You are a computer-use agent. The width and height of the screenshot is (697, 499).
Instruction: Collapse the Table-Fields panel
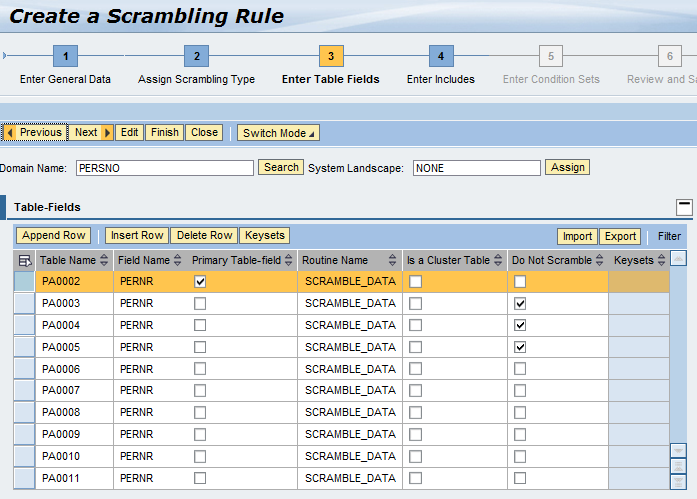point(684,207)
